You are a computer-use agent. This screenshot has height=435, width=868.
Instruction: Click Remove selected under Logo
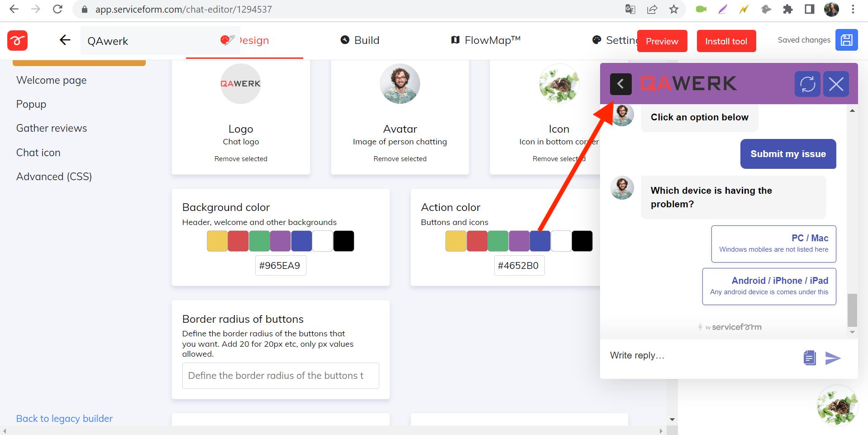tap(241, 159)
